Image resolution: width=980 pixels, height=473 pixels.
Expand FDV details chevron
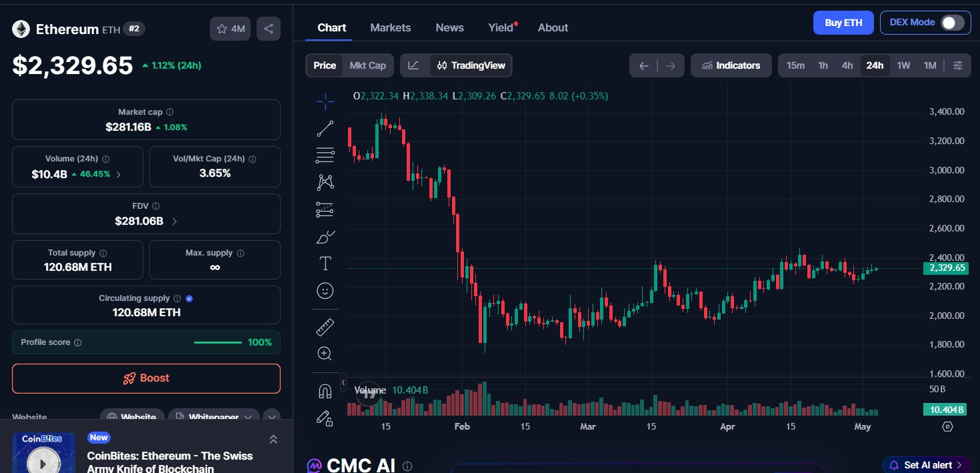175,221
